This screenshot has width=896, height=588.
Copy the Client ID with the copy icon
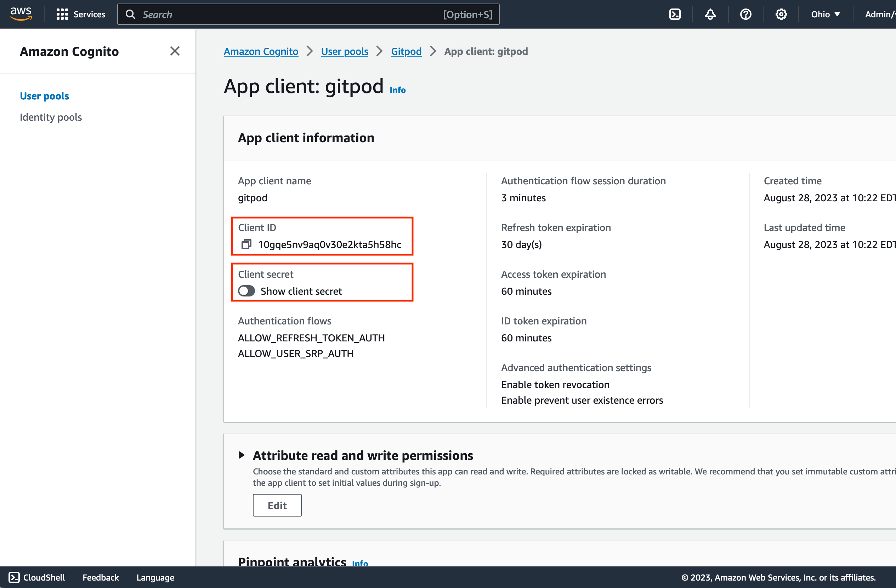246,244
